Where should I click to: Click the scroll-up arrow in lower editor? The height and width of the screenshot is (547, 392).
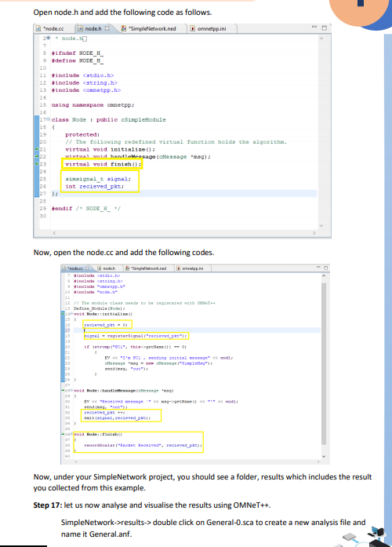[x=324, y=275]
